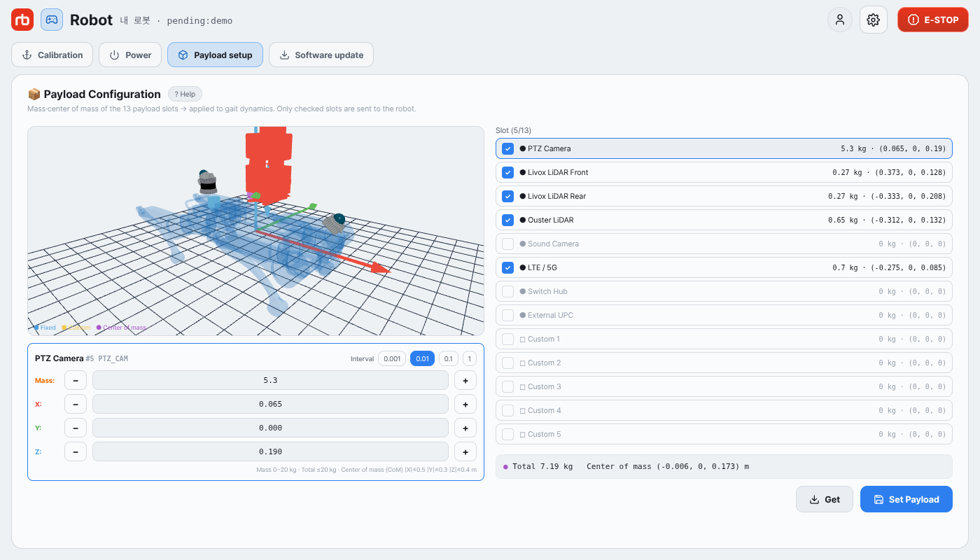
Task: Click the Z value field 0.190
Action: (x=270, y=451)
